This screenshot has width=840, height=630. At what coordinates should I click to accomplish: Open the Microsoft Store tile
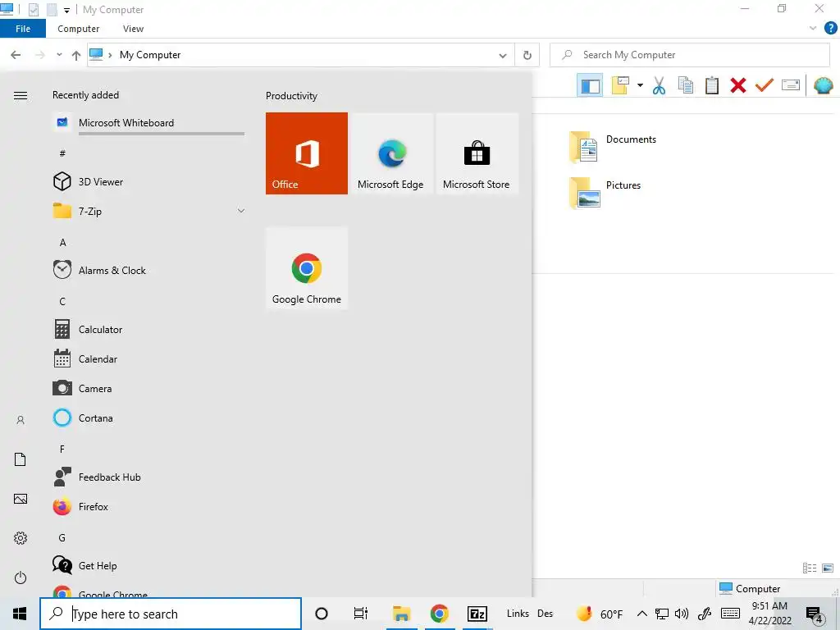point(477,153)
